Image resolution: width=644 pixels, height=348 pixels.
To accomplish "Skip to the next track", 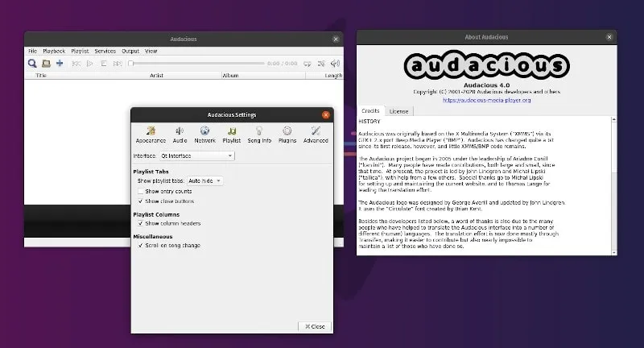I will 118,63.
